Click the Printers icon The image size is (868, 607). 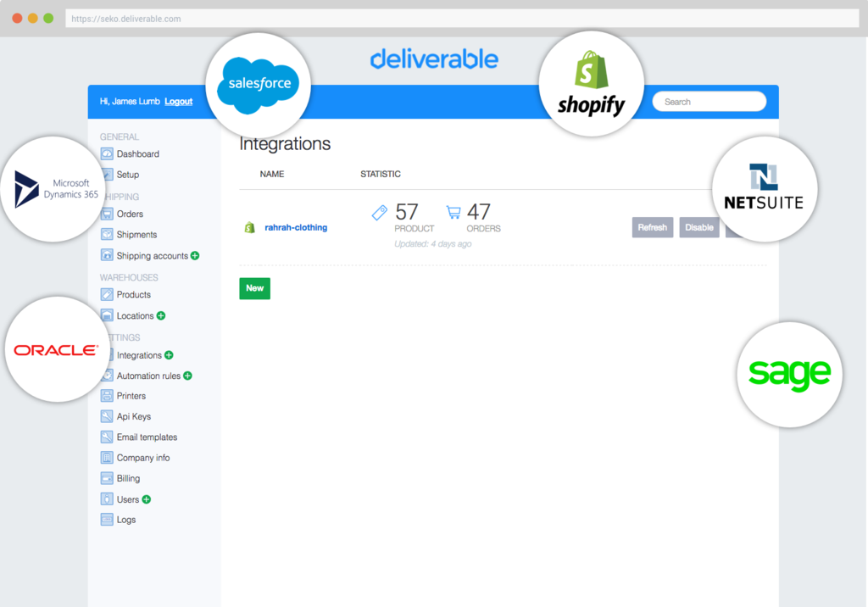point(107,395)
